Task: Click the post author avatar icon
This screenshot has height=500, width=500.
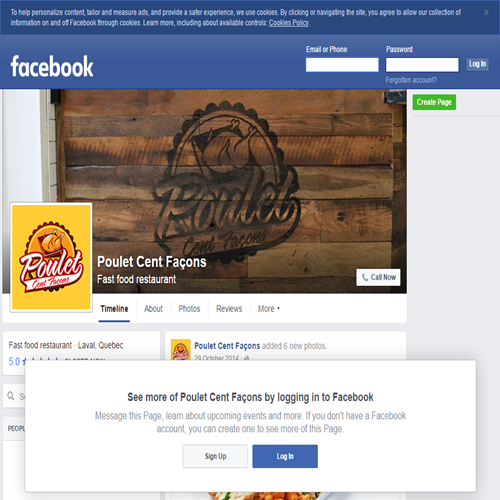Action: (181, 349)
